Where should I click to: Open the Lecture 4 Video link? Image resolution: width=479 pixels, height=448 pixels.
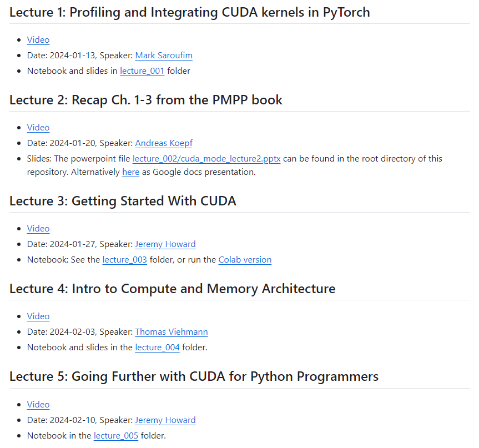point(38,316)
